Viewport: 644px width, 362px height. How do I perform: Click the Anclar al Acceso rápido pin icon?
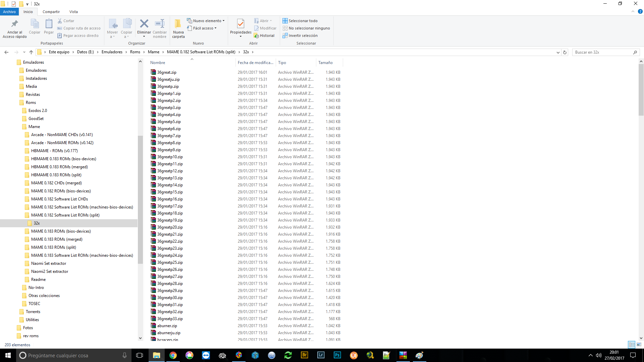(x=14, y=24)
